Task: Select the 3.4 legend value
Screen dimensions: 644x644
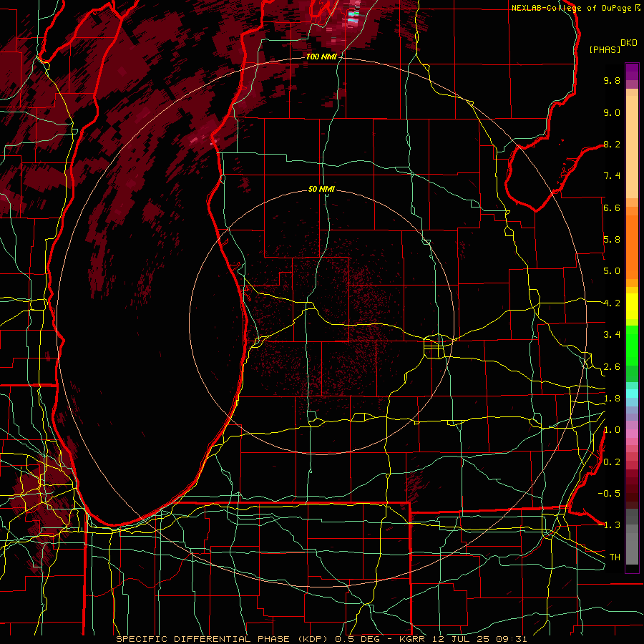Action: (612, 335)
